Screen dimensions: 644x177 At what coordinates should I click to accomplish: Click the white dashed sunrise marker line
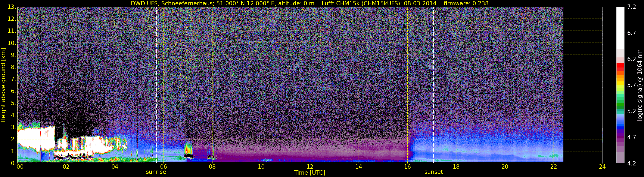point(156,85)
